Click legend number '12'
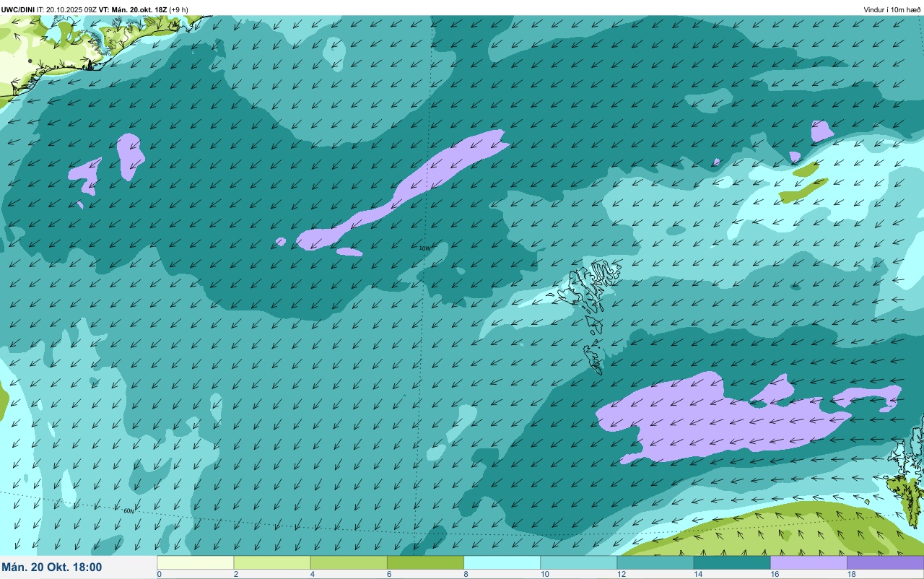Screen dimensions: 924x579 coord(622,575)
